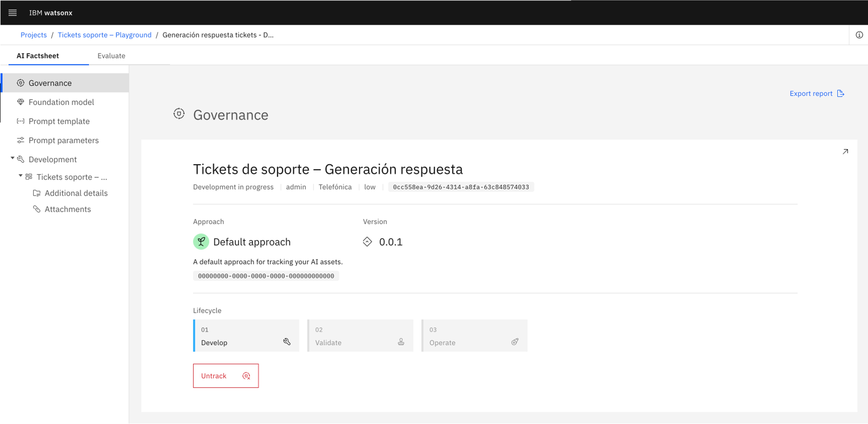Click the Export report link
This screenshot has height=424, width=868.
click(817, 94)
